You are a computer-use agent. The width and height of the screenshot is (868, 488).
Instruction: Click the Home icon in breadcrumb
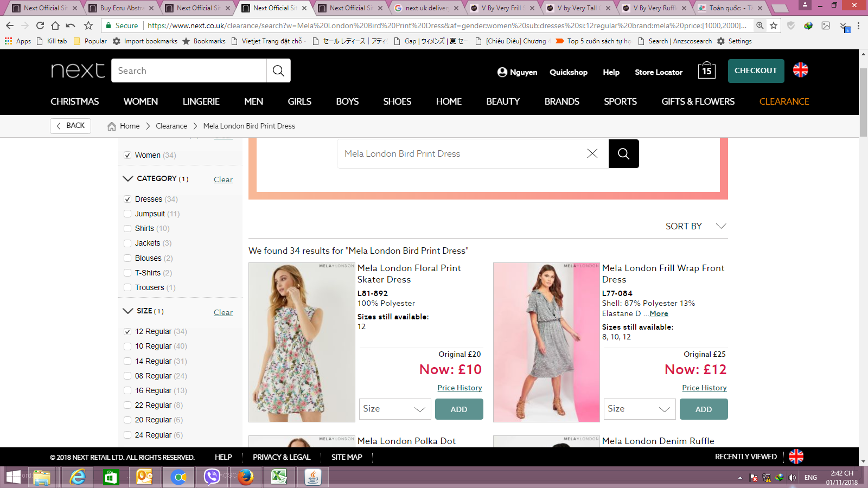coord(112,126)
